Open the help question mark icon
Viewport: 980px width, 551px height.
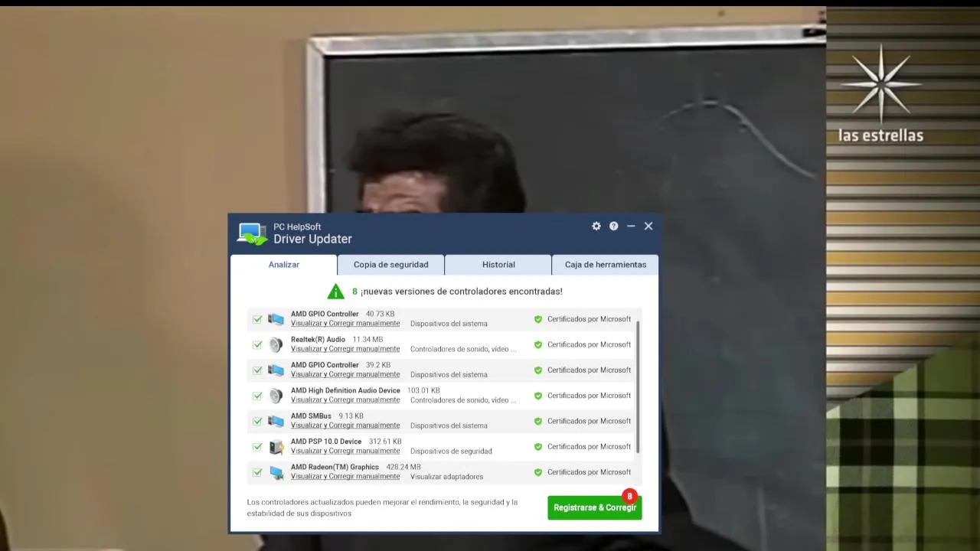(x=614, y=226)
